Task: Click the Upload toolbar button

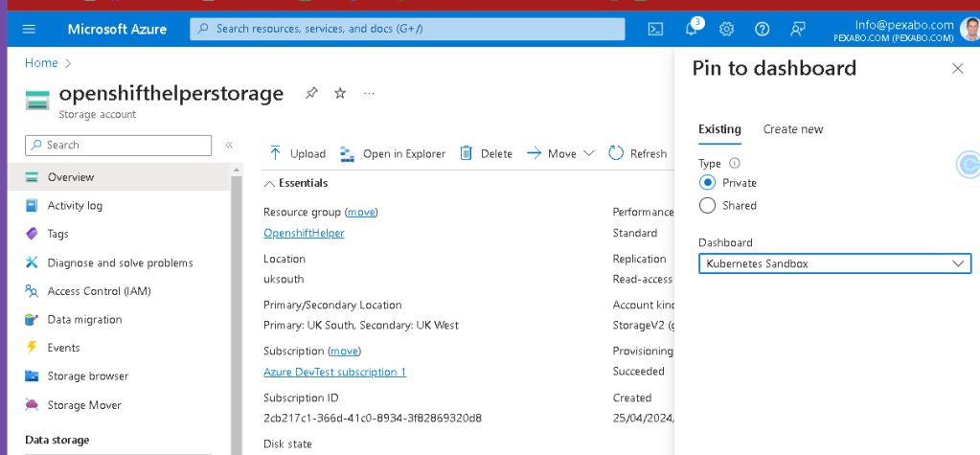Action: coord(298,153)
